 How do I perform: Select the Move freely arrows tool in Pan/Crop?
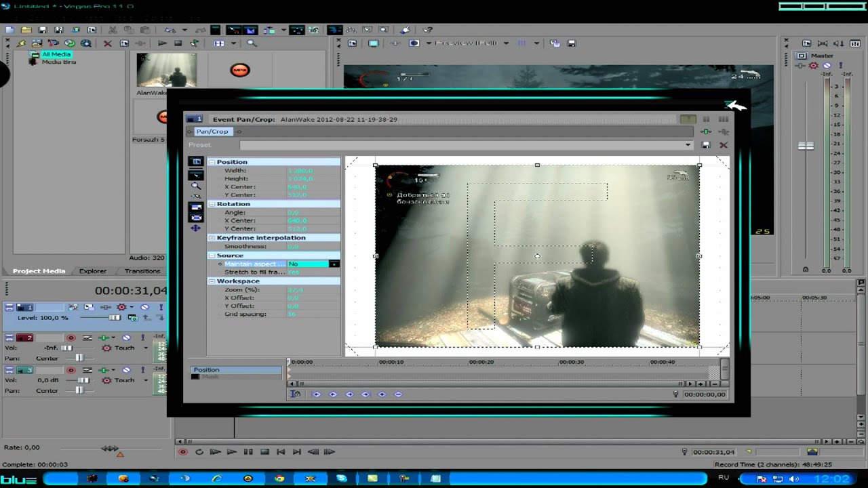(196, 228)
